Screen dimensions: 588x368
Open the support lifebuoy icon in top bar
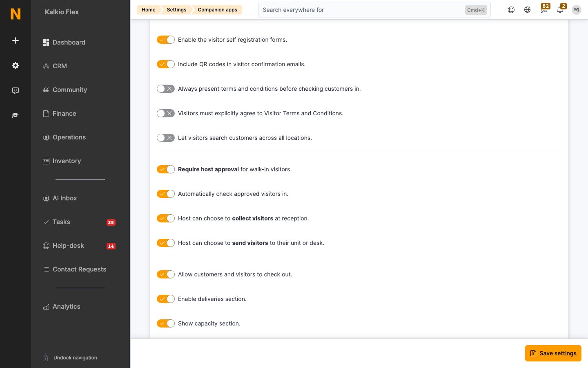pyautogui.click(x=511, y=10)
